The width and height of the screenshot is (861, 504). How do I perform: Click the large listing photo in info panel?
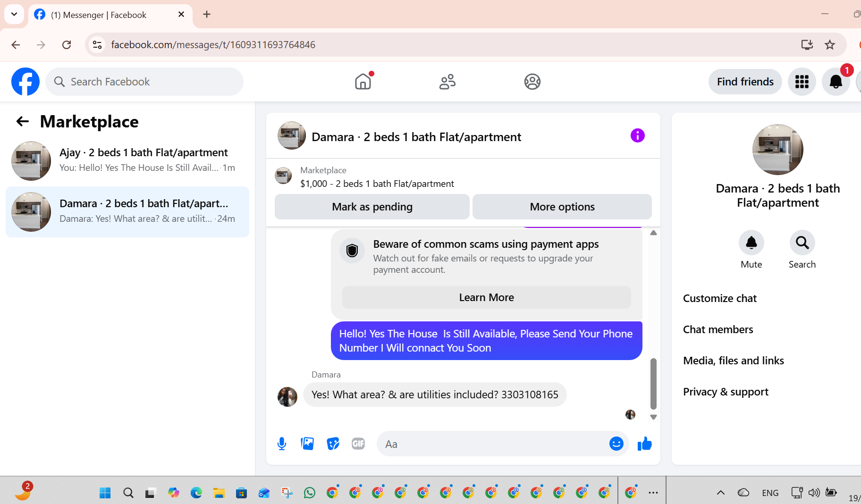click(x=777, y=150)
